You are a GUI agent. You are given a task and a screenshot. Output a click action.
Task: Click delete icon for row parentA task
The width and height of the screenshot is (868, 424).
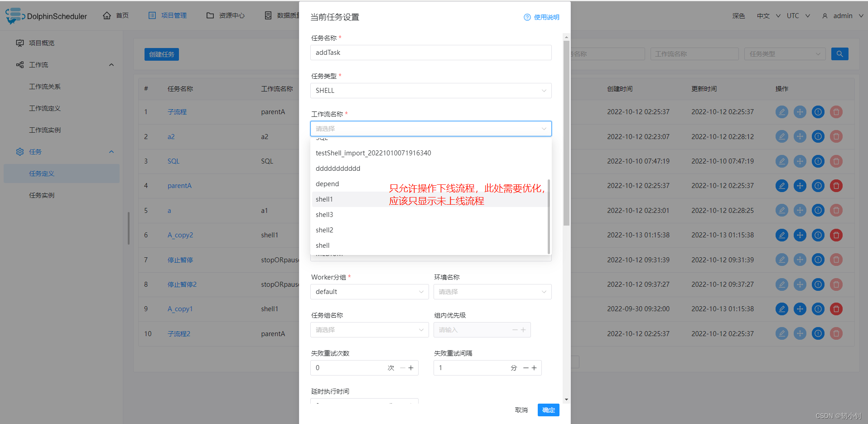pyautogui.click(x=836, y=186)
